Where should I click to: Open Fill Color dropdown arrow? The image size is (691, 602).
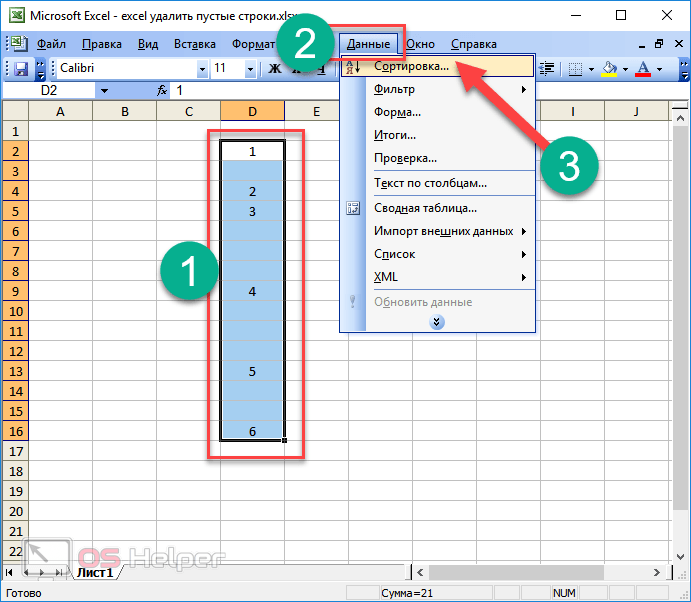(625, 69)
